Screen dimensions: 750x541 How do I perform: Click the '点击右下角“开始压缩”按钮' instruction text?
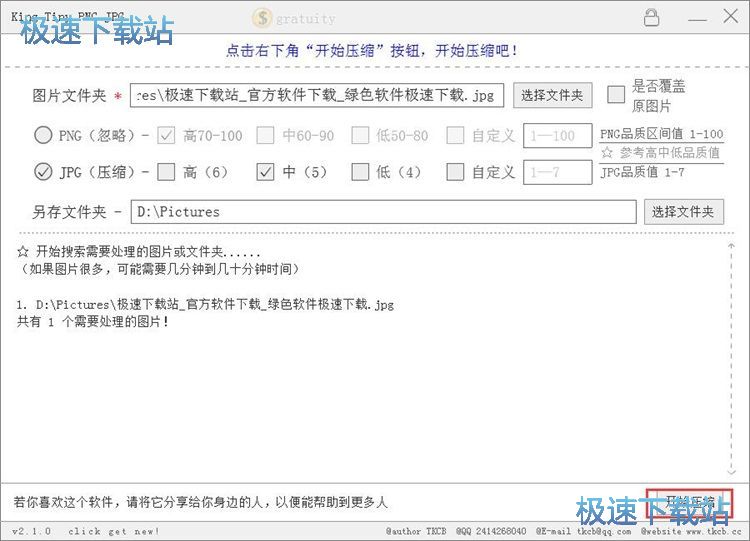(372, 50)
